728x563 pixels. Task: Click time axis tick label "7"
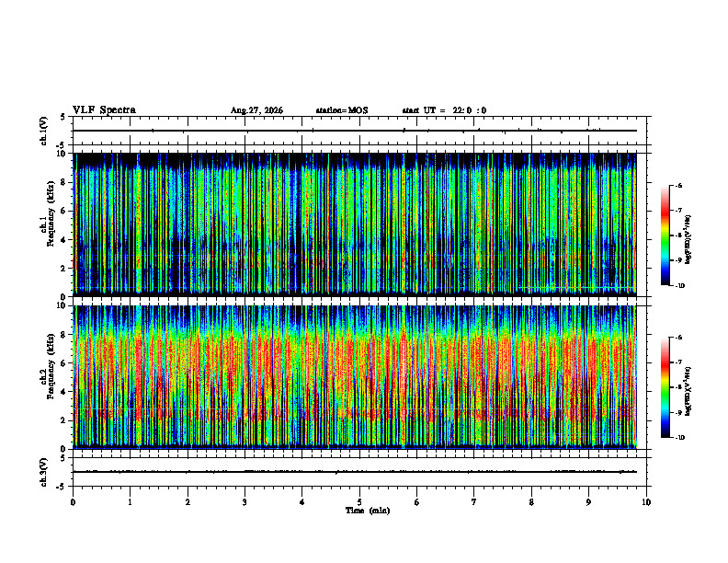[x=474, y=502]
